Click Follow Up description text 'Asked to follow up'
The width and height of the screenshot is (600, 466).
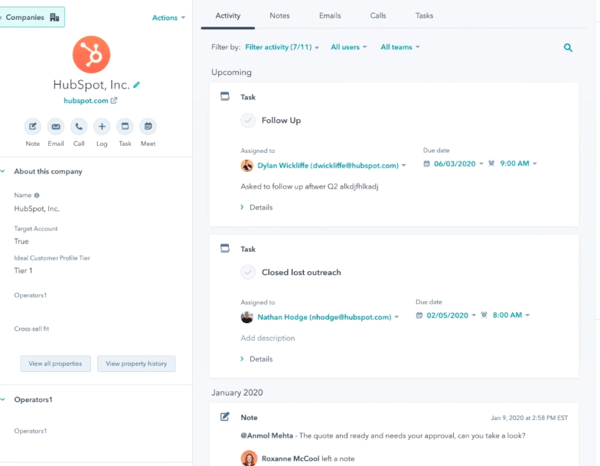point(310,187)
